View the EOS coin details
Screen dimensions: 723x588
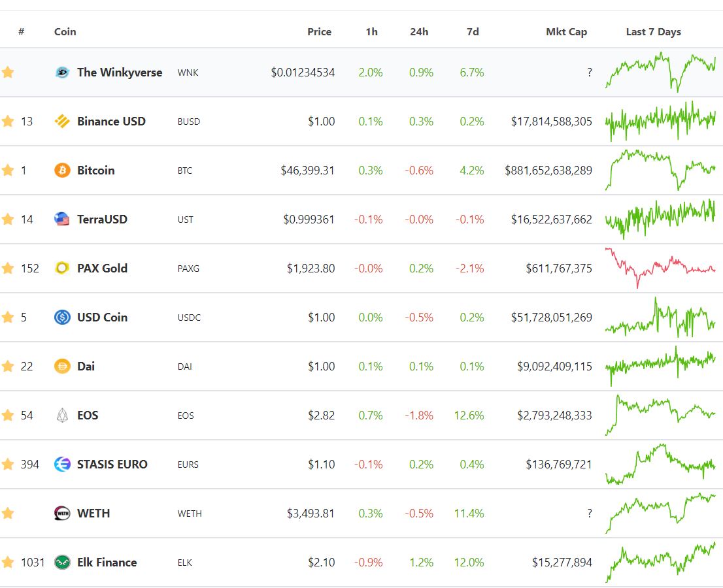click(x=88, y=416)
